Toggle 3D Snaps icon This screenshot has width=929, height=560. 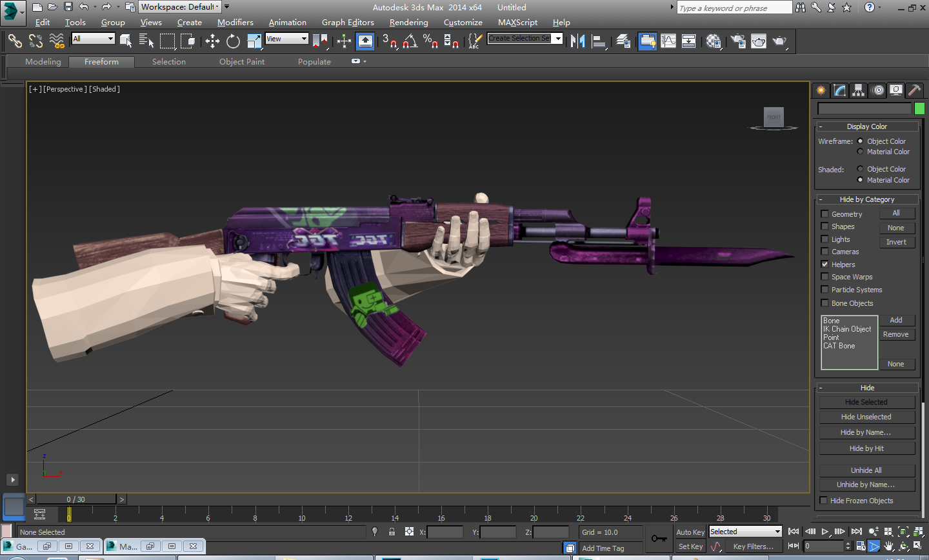(x=390, y=41)
